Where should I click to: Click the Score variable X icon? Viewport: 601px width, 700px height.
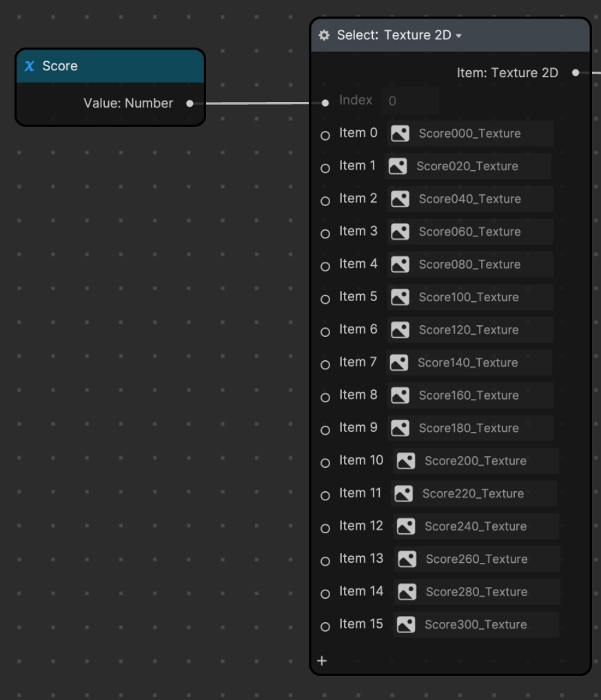[30, 66]
